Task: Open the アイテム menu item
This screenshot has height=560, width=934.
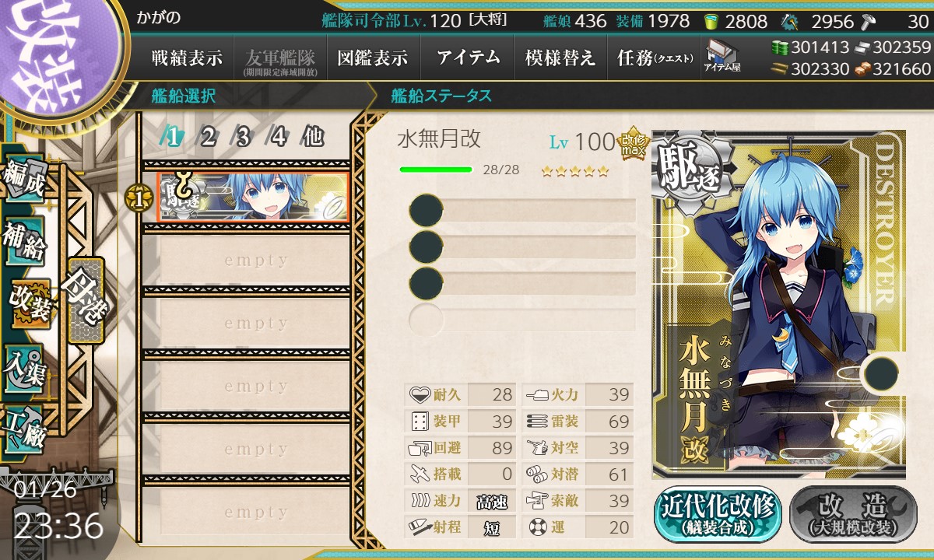Action: (x=468, y=58)
